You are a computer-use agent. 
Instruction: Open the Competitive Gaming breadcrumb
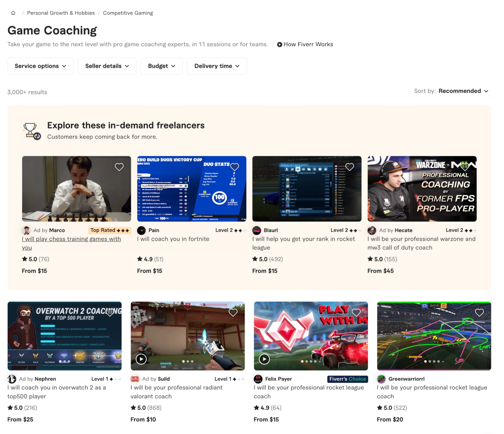coord(128,13)
